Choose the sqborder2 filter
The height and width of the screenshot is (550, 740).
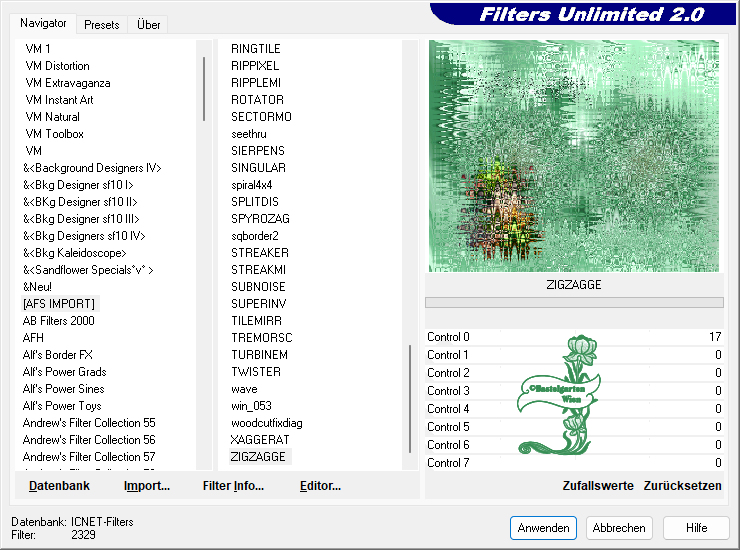click(x=255, y=236)
